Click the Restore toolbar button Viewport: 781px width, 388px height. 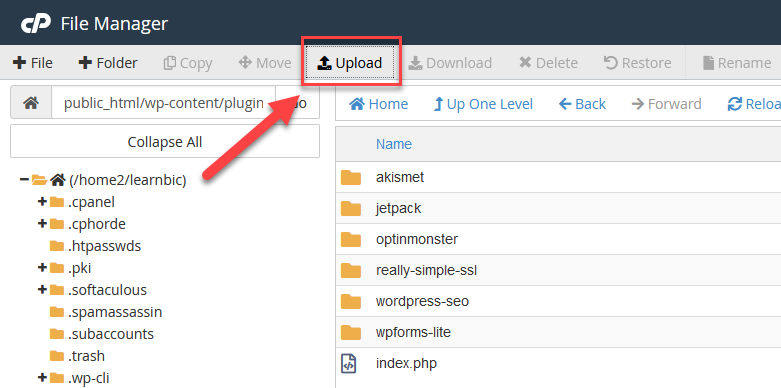[x=638, y=63]
